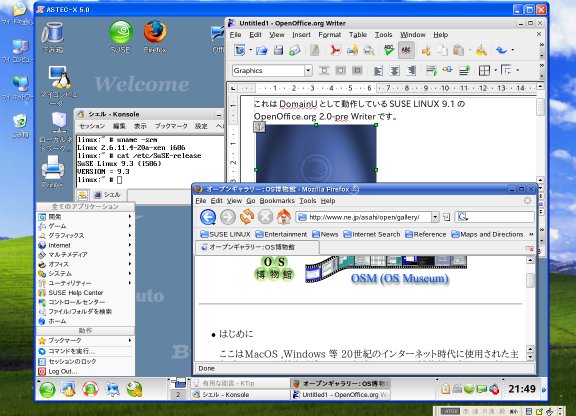Open SUSE Help Center from KDE menu

coord(85,293)
